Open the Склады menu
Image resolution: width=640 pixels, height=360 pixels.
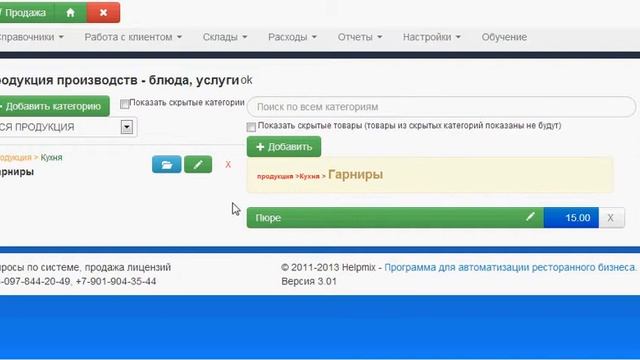tap(225, 37)
